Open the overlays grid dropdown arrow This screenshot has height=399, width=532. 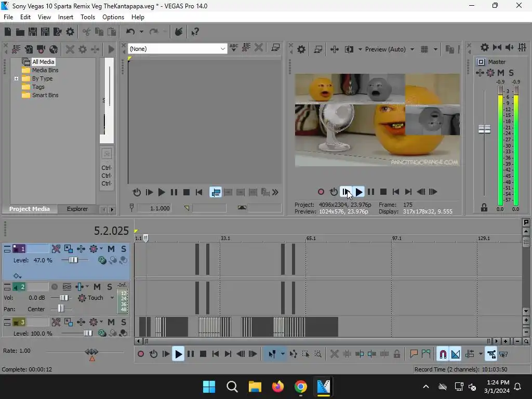click(436, 49)
